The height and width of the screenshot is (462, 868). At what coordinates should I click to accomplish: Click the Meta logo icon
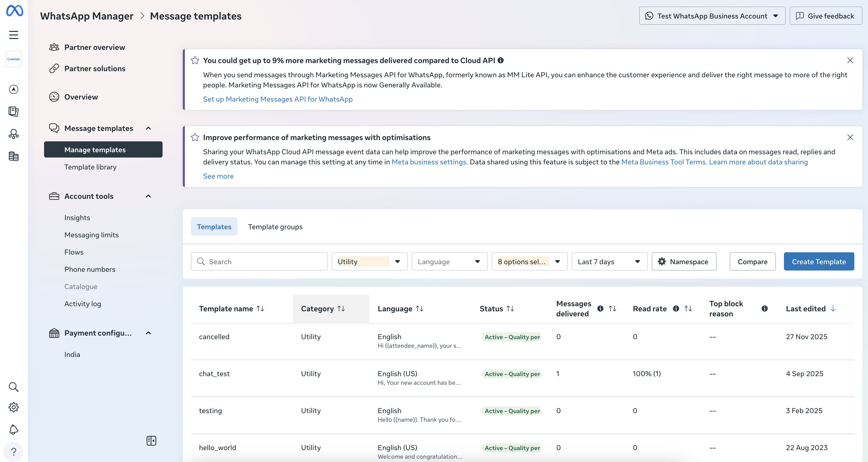point(14,11)
